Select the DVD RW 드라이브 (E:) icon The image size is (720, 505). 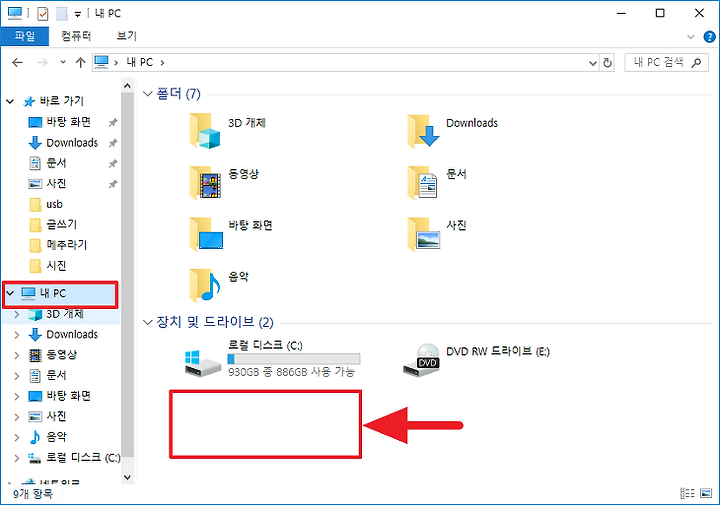[x=421, y=360]
